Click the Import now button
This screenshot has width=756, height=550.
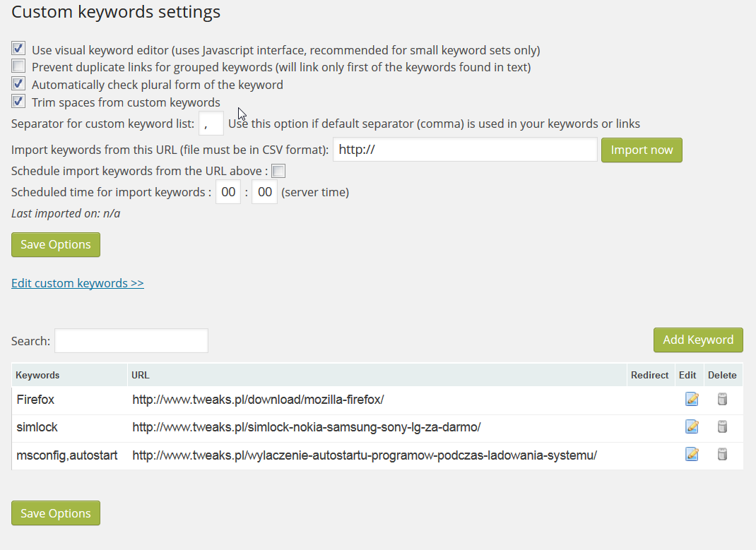[642, 150]
